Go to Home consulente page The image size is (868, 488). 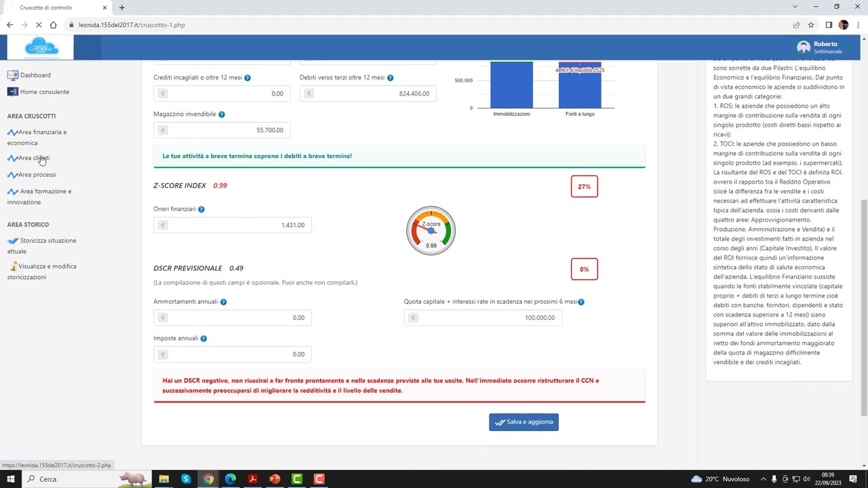(x=44, y=92)
